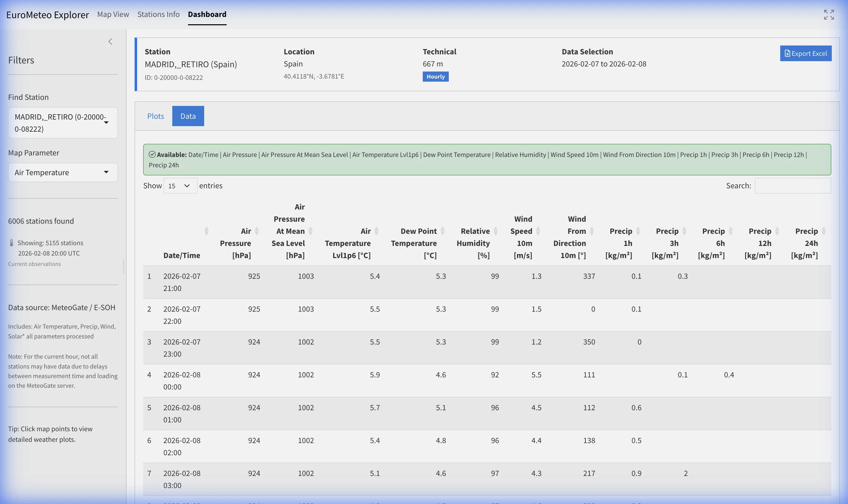Click the thermometer icon next to stations count
This screenshot has height=504, width=848.
coord(11,242)
